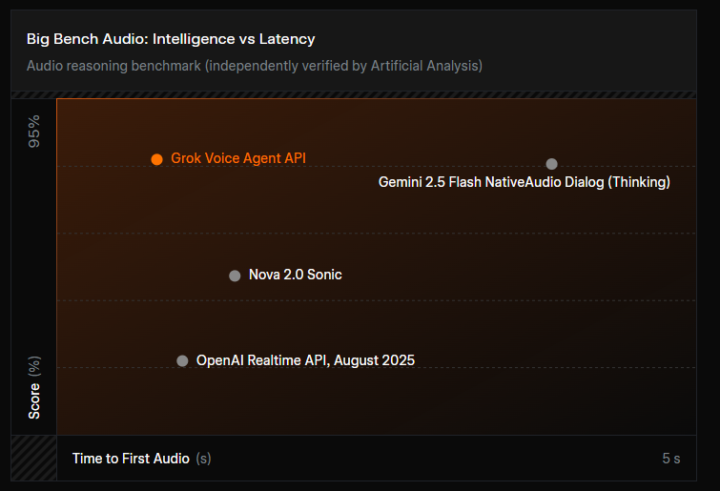Select the gray Gemini 2.5 Flash data point
Screen dimensions: 720x491
(551, 164)
